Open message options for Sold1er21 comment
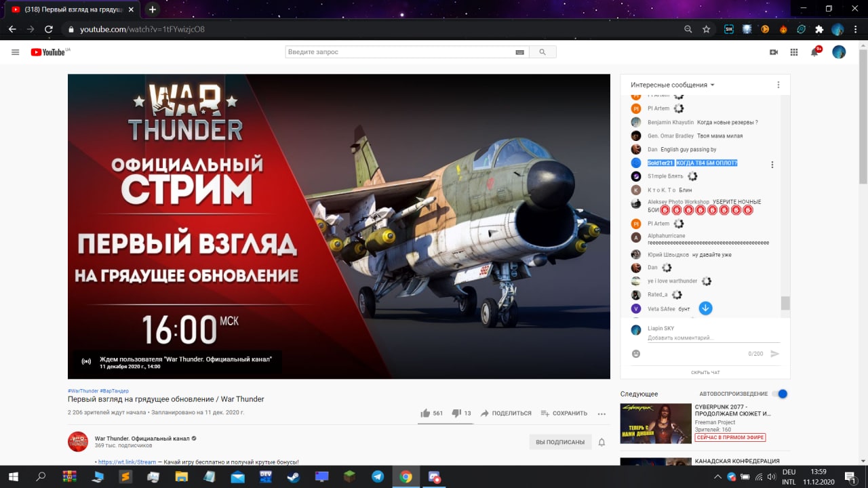 (x=772, y=165)
